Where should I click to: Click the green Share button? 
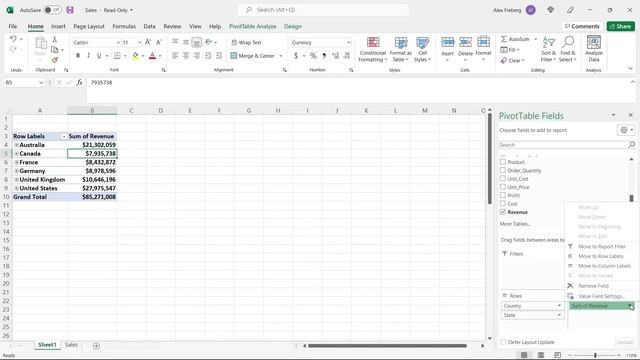pyautogui.click(x=620, y=26)
